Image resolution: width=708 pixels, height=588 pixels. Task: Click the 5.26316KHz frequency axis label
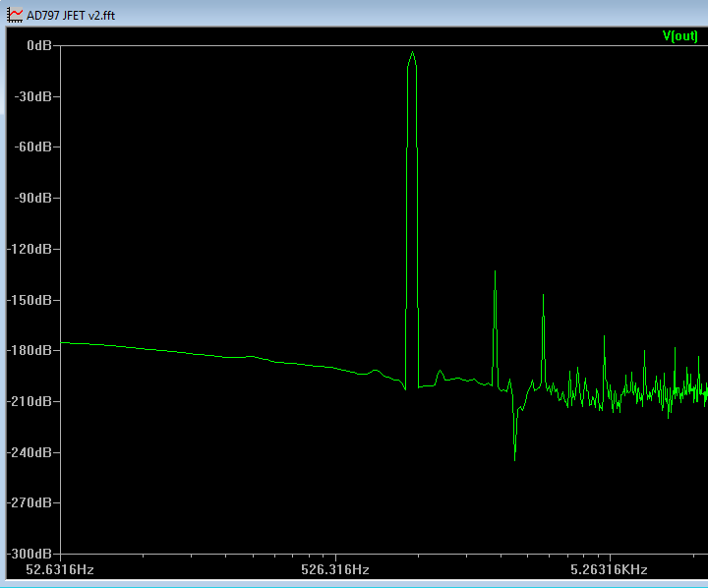(x=609, y=569)
